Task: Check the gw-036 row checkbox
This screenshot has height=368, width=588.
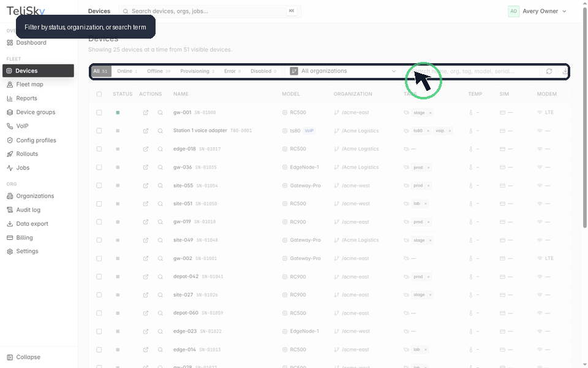Action: point(99,167)
